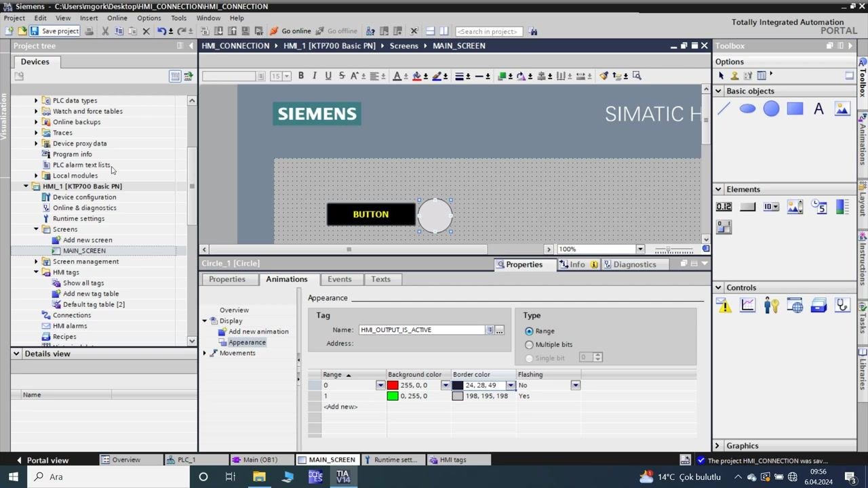Switch to the Texts tab
This screenshot has width=868, height=488.
(380, 279)
